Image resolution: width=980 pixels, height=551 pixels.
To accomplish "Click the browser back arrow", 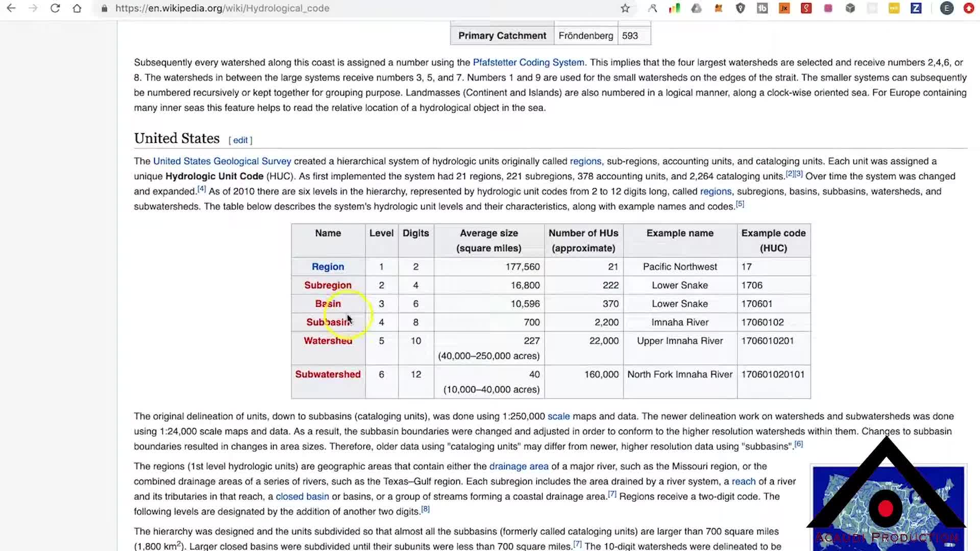I will coord(11,8).
